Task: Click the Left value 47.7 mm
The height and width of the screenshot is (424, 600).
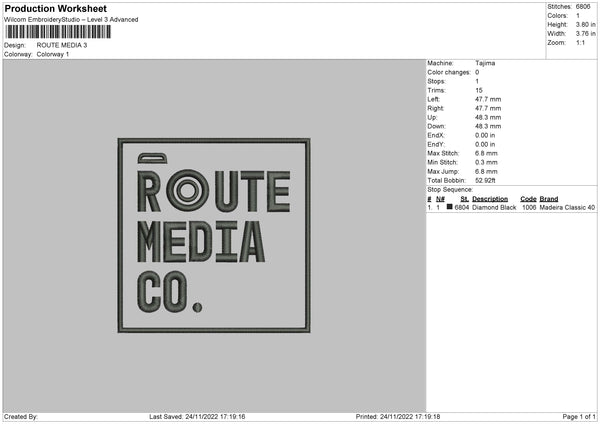Action: pos(488,99)
